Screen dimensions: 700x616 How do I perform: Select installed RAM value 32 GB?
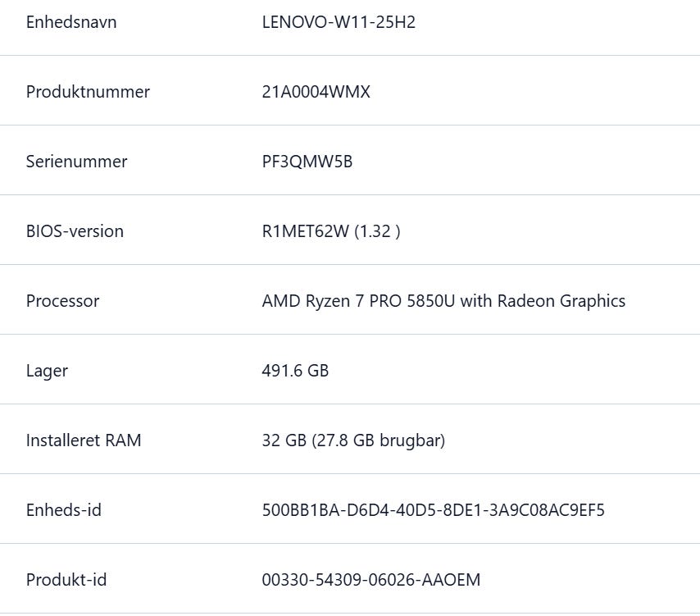284,440
